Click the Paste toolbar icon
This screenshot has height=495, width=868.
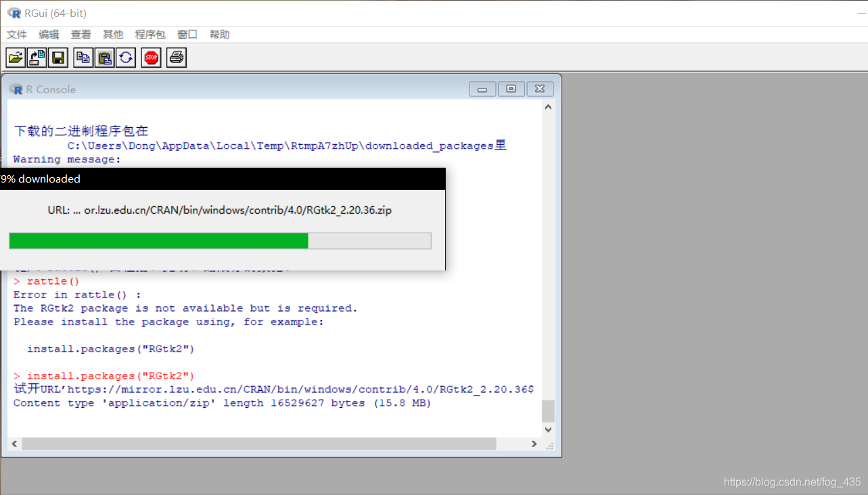click(104, 57)
